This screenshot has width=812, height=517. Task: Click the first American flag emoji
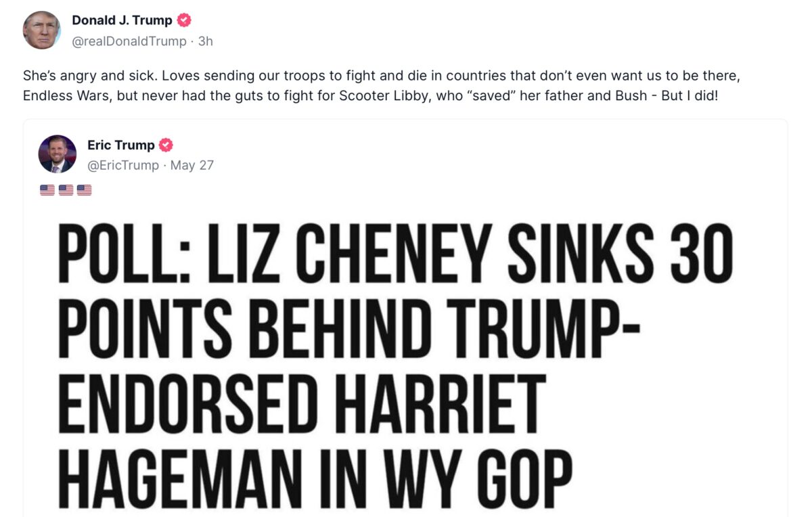coord(47,190)
